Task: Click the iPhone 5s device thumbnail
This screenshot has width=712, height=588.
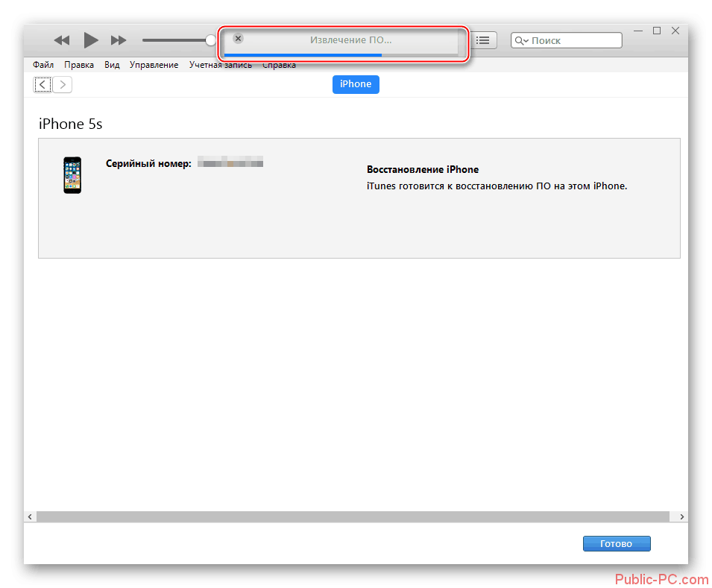Action: coord(72,175)
